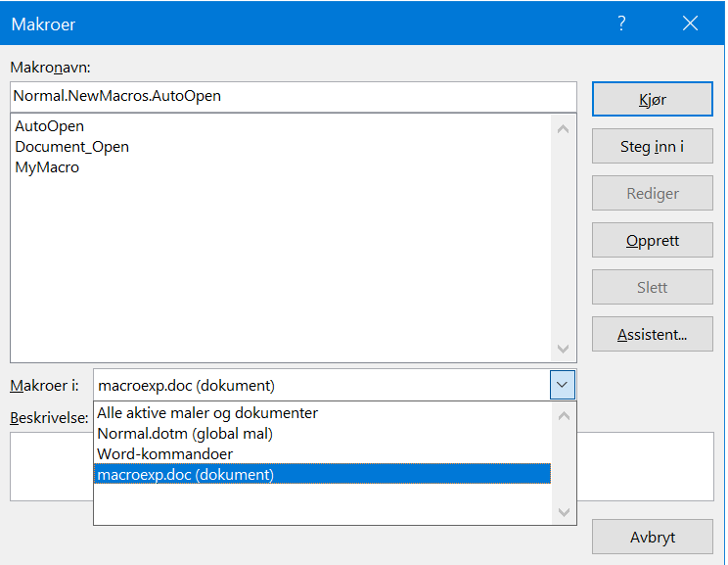The width and height of the screenshot is (728, 565).
Task: Select MyMacro in the macro list
Action: pos(47,167)
